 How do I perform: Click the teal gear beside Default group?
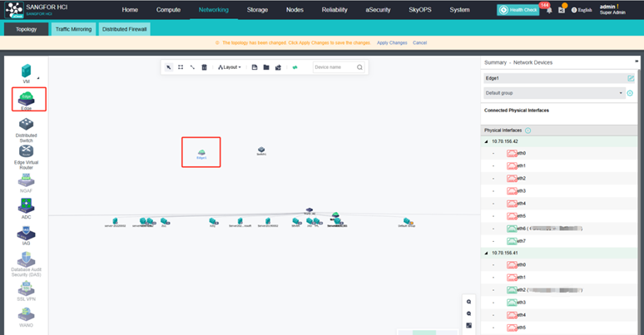630,93
